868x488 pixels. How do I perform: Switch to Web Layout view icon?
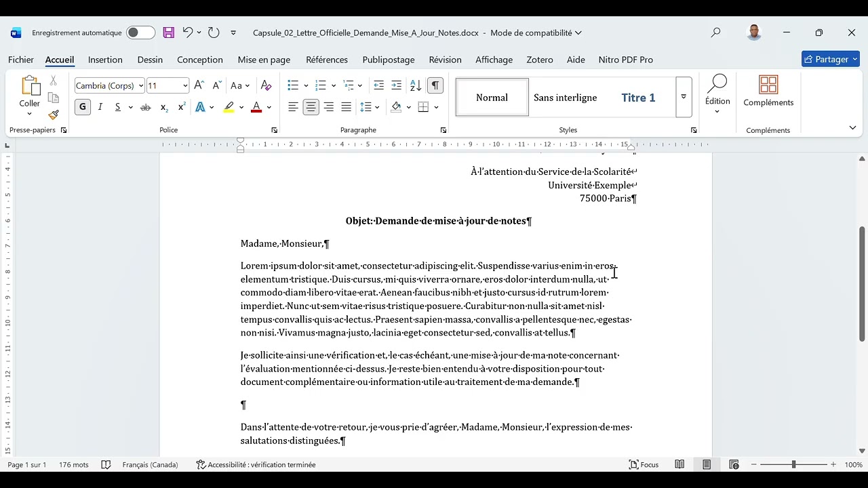(734, 465)
